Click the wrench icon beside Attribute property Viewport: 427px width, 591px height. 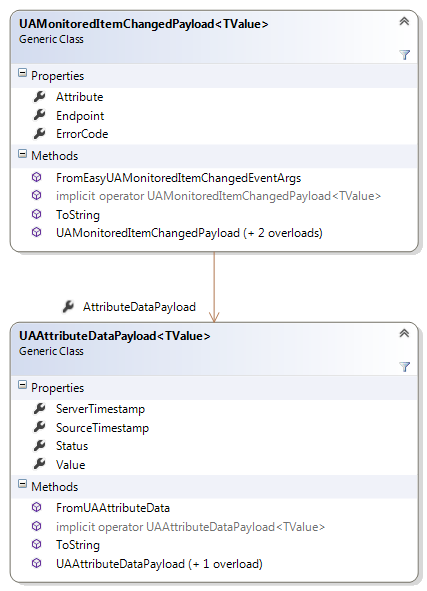[x=39, y=96]
